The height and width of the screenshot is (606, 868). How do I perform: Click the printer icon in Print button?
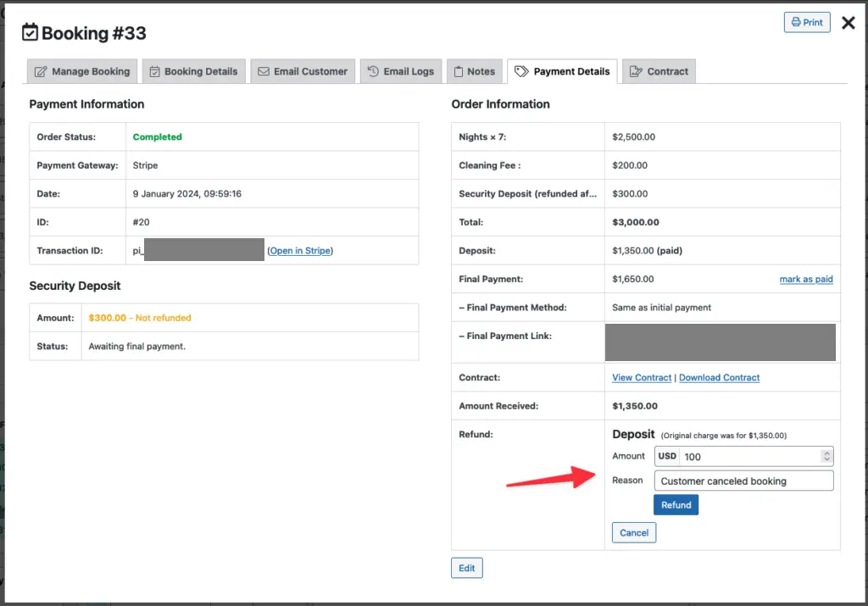click(795, 23)
